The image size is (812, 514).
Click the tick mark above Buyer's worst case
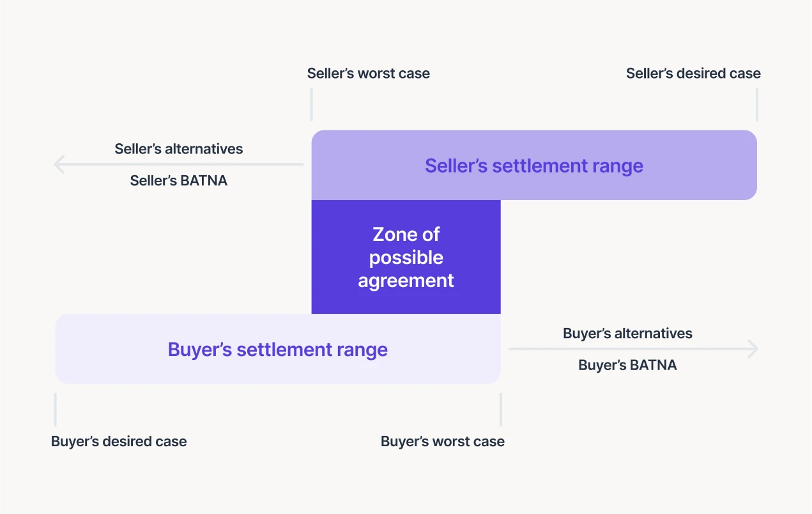point(501,410)
